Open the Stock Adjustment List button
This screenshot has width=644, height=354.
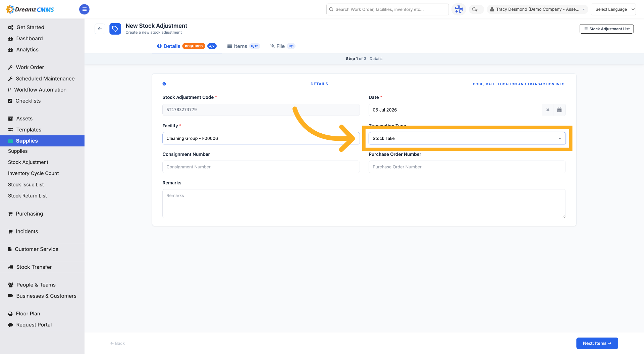(x=606, y=29)
